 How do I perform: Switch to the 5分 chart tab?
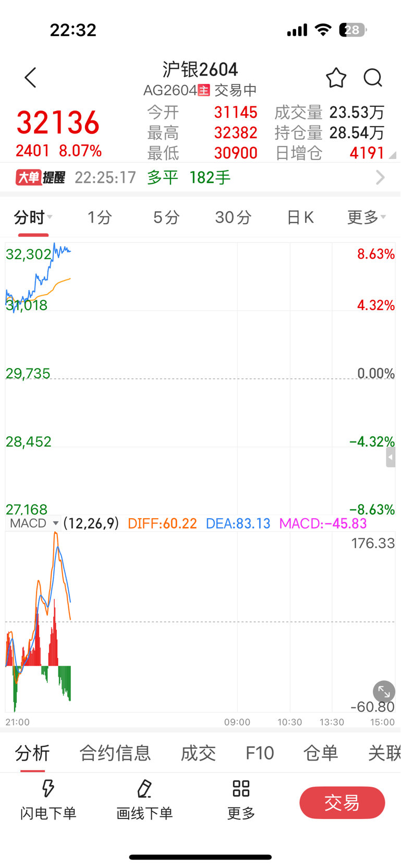pyautogui.click(x=166, y=217)
